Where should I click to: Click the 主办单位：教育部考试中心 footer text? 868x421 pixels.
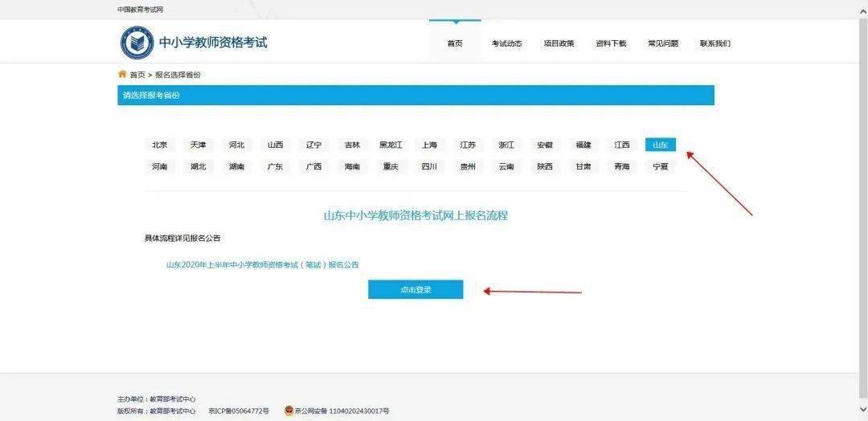[x=156, y=399]
